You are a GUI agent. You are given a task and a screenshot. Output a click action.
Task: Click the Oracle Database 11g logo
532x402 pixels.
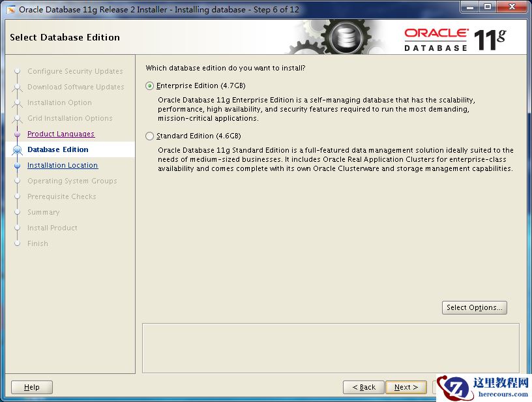click(x=455, y=40)
